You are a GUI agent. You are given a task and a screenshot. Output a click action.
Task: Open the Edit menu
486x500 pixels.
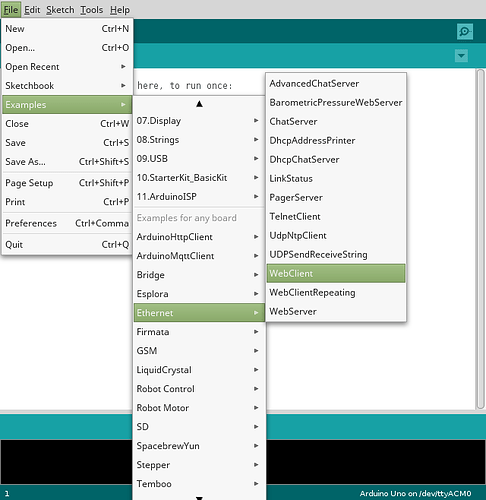tap(32, 10)
